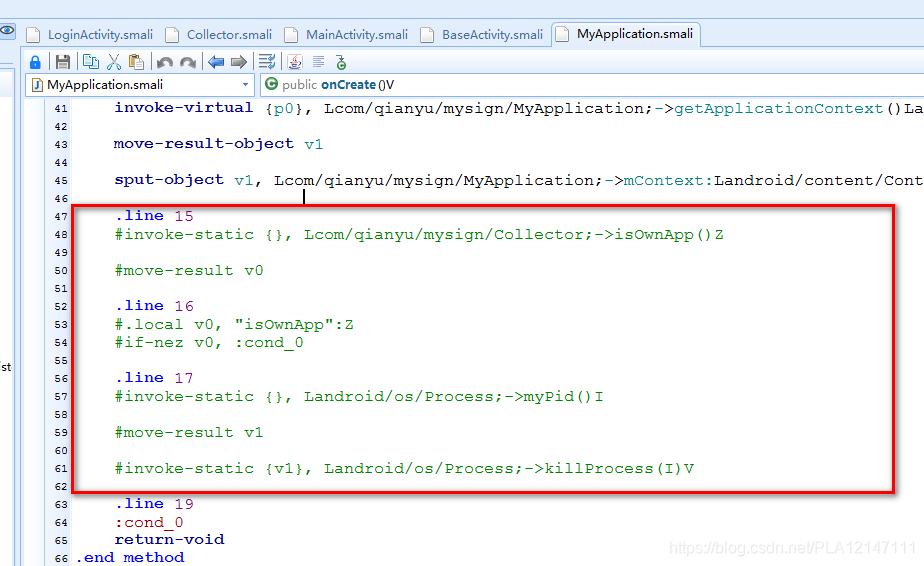924x566 pixels.
Task: Click the Copy toolbar icon
Action: click(x=91, y=61)
